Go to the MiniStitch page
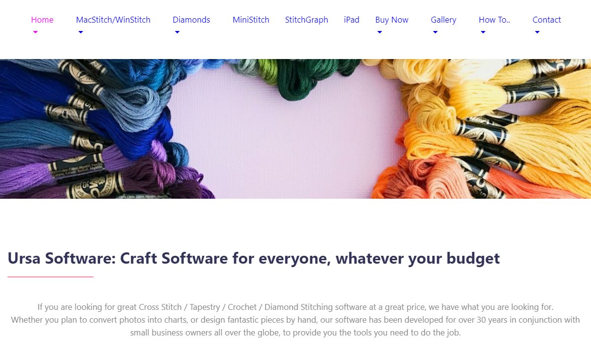Screen dimensions: 591x364 coord(251,20)
